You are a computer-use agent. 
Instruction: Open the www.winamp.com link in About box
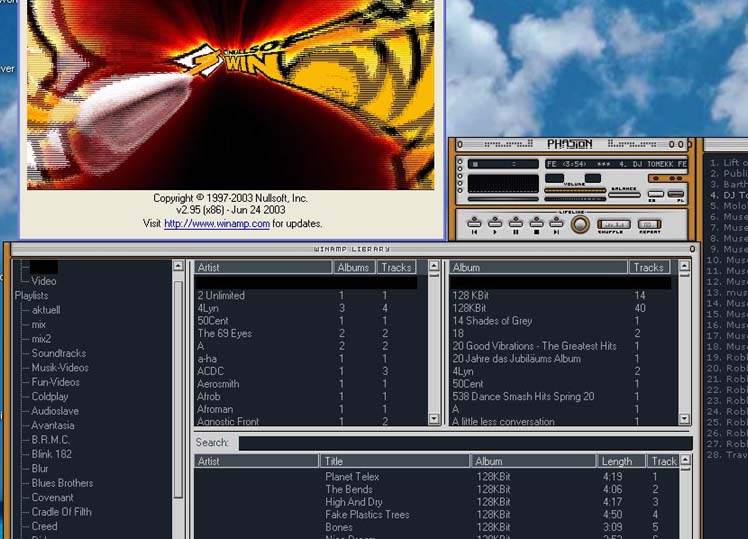pos(217,223)
